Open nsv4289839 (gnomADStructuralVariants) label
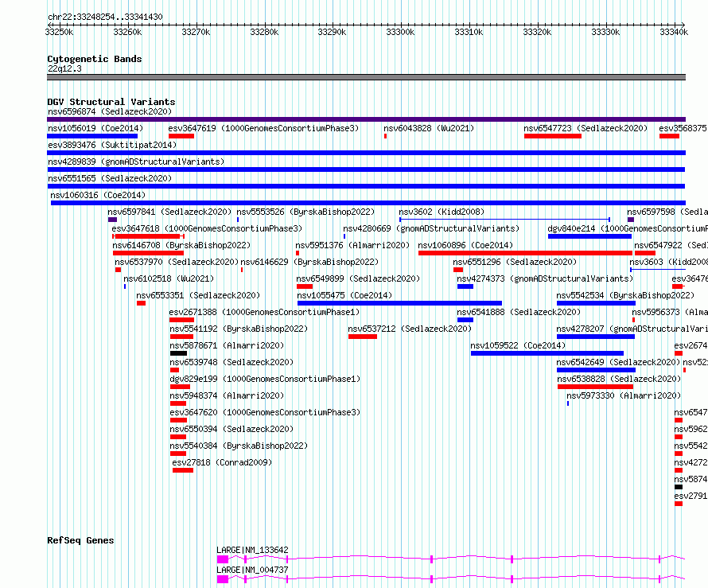Viewport: 708px width, 588px height. pos(136,162)
